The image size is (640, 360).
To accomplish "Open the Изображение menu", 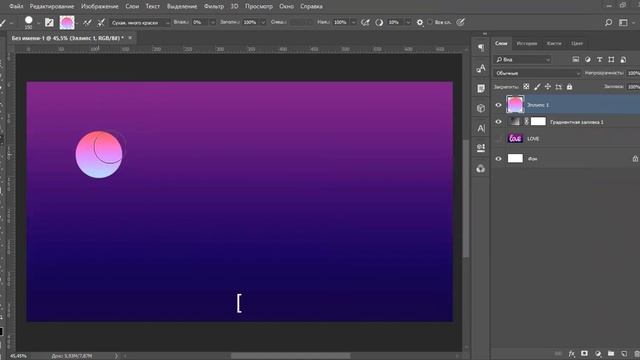I will click(100, 7).
